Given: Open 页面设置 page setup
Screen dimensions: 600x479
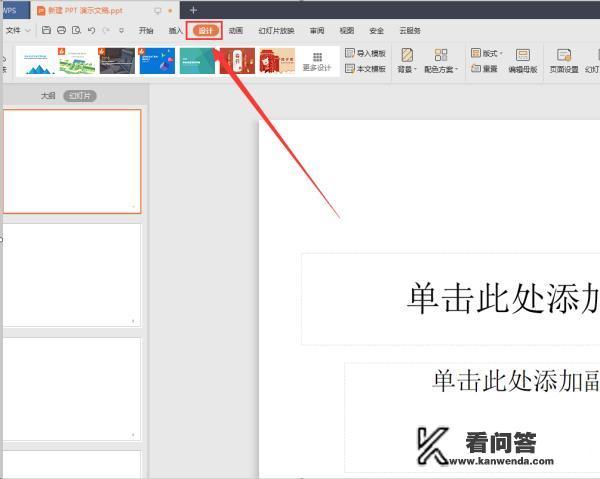Looking at the screenshot, I should click(564, 61).
